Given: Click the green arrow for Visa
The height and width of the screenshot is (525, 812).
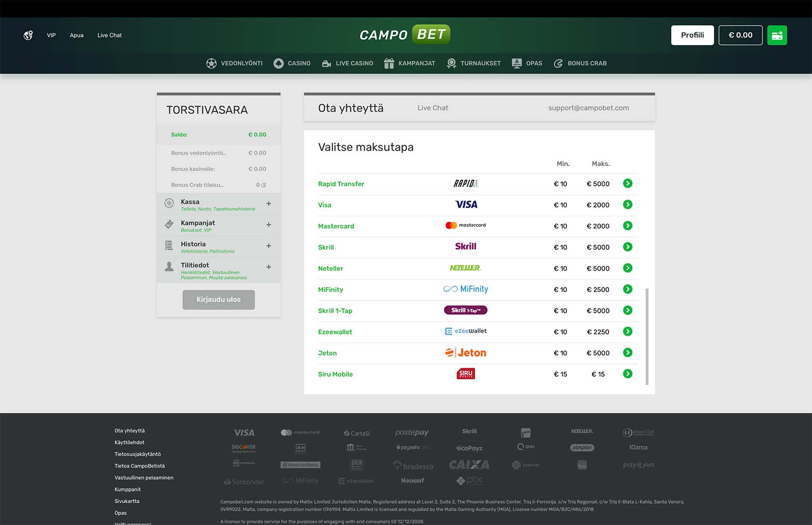Looking at the screenshot, I should point(627,205).
